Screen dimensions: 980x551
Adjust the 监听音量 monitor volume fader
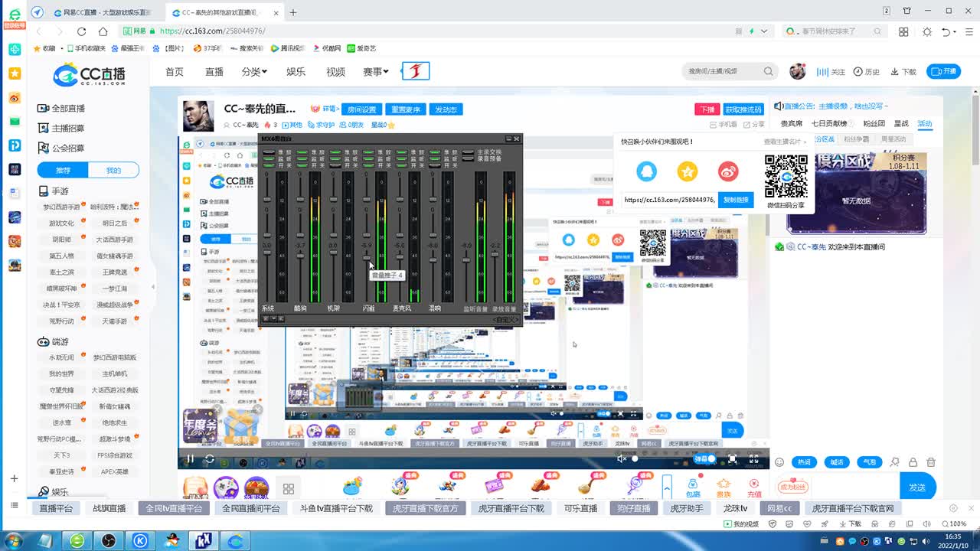[466, 259]
